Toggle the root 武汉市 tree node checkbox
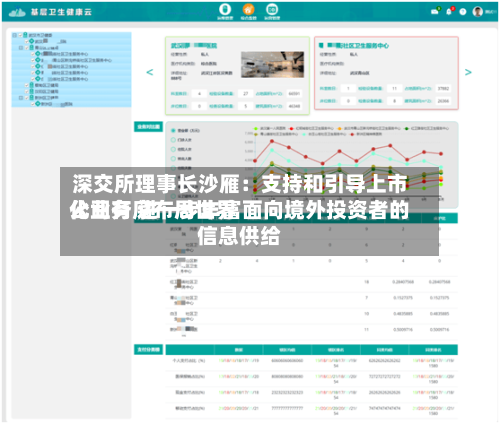Screen dimensions: 500x424 click(x=20, y=35)
